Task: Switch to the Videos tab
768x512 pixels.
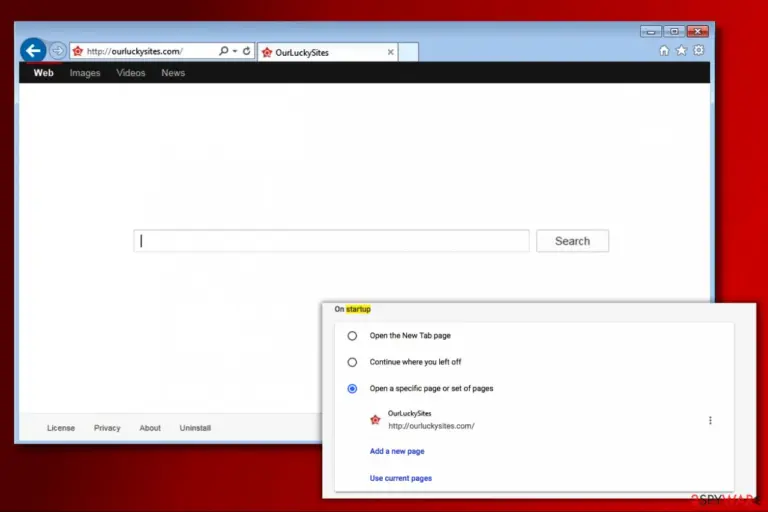Action: (131, 73)
